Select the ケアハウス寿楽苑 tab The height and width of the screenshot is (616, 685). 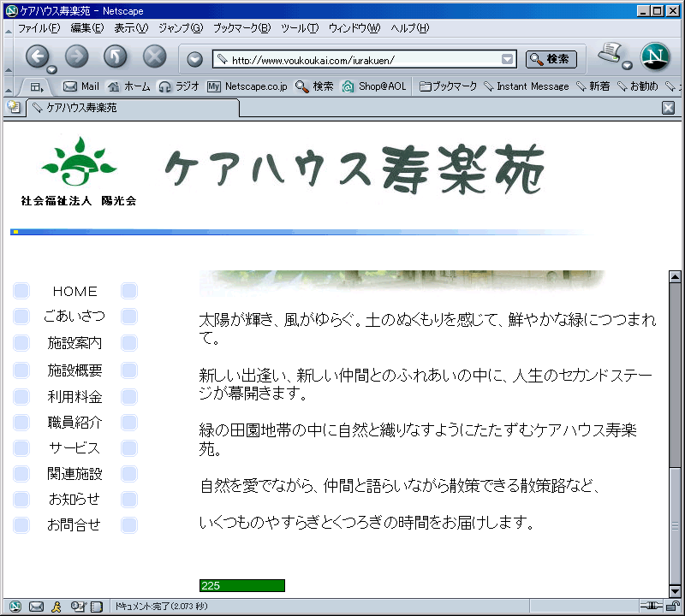133,108
